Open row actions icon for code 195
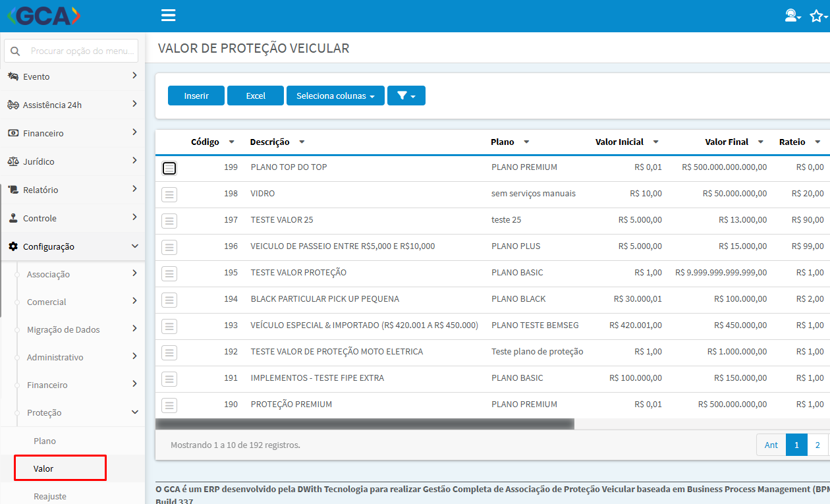 (169, 273)
